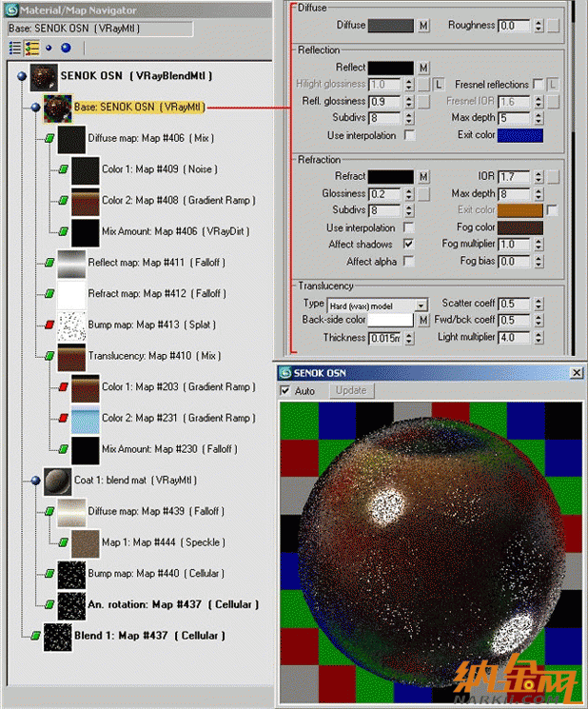588x709 pixels.
Task: Click green map icon of Refract map #412
Action: pyautogui.click(x=49, y=293)
